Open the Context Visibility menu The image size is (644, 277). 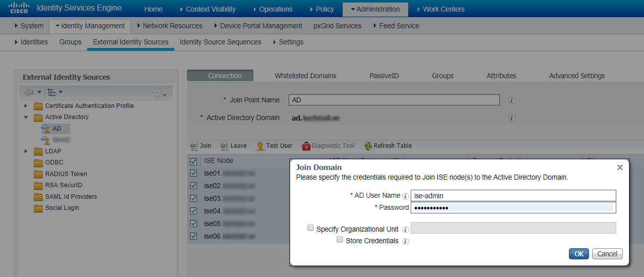[x=207, y=9]
